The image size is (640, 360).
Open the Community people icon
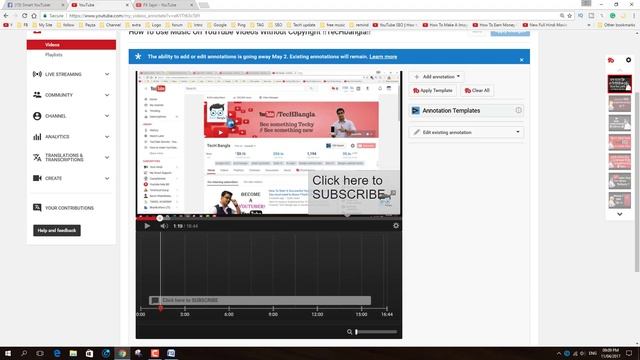[37, 95]
